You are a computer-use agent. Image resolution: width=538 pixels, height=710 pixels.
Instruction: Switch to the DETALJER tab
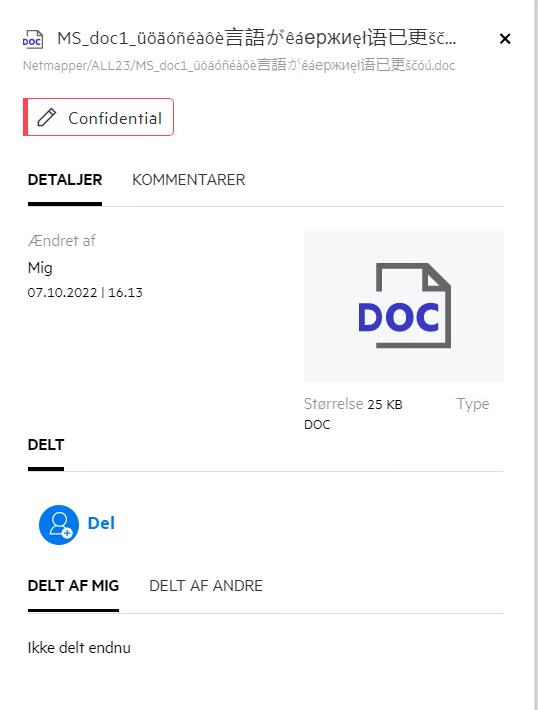point(65,180)
